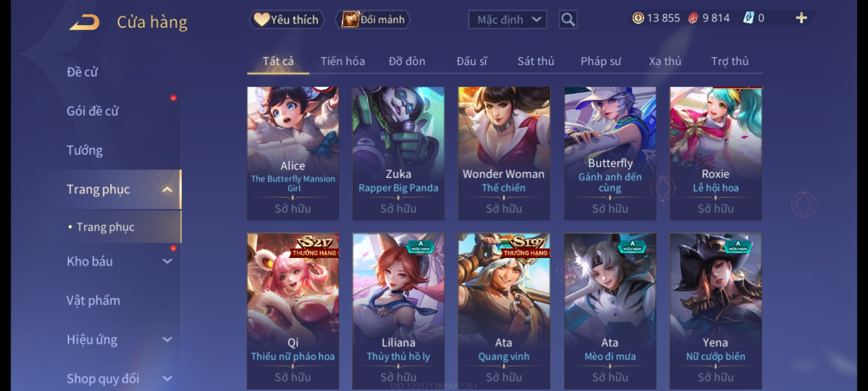Select the Tiến hóa filter tab
Image resolution: width=868 pixels, height=391 pixels.
(342, 61)
